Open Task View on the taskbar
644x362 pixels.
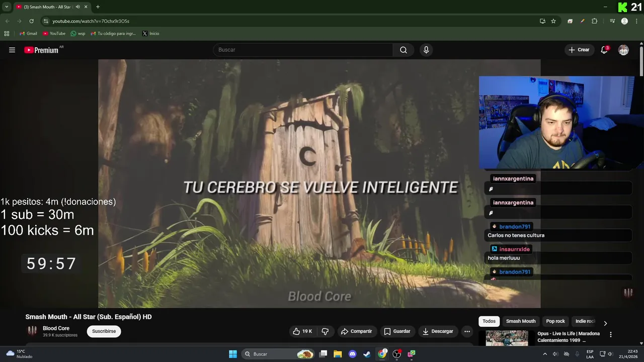(x=324, y=354)
